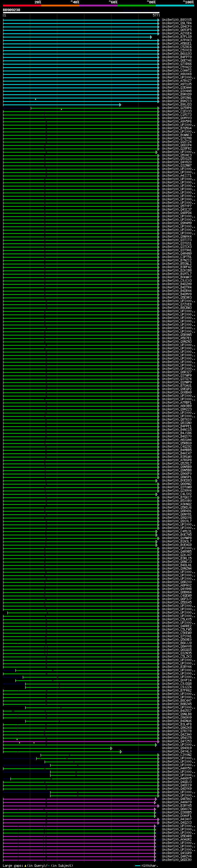Choose the UniRef100_B7Q5G4 hit name
Image resolution: width=197 pixels, height=868 pixels.
[x=177, y=128]
